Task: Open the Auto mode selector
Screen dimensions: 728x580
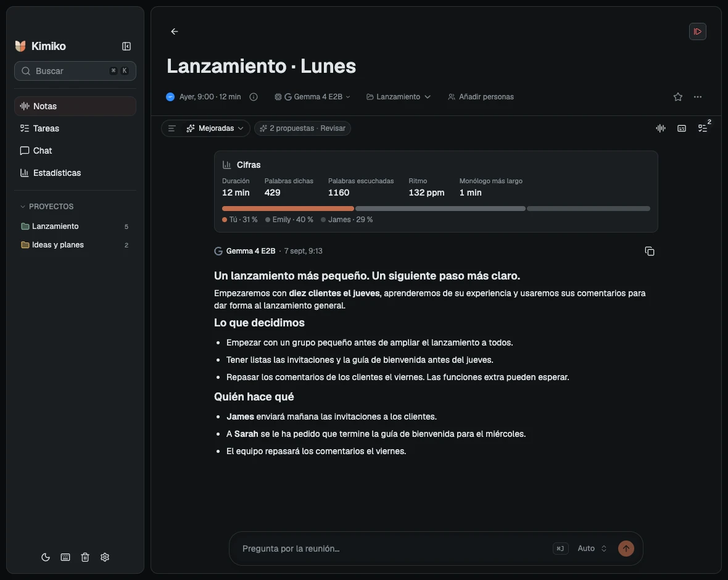Action: click(x=592, y=549)
